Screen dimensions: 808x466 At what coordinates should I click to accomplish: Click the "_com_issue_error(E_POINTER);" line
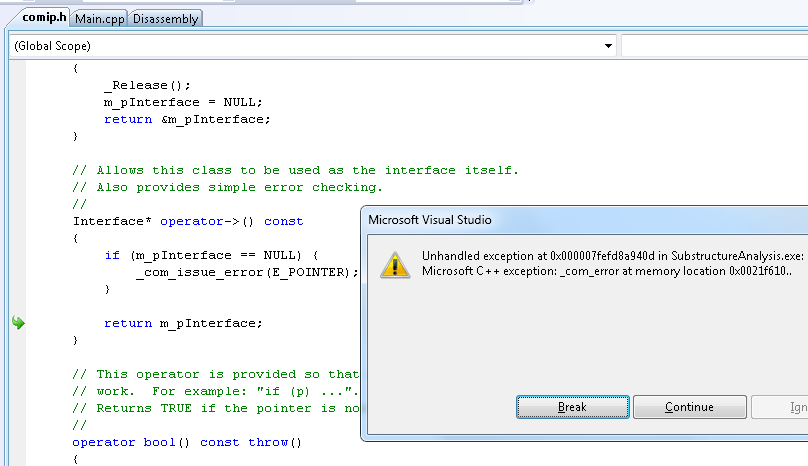pos(247,272)
